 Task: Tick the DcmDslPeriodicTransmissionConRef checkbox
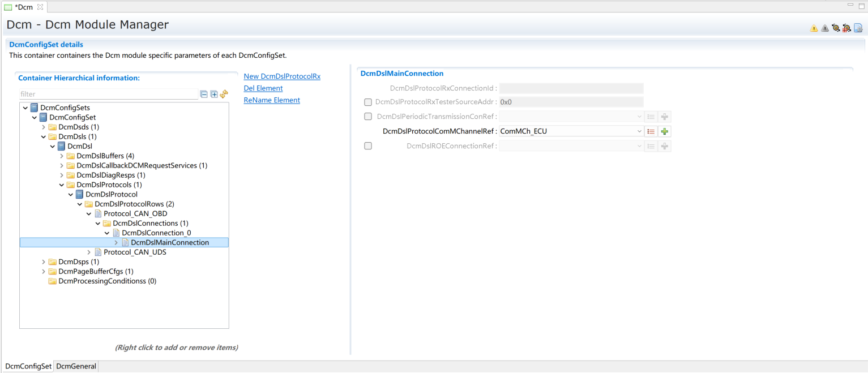click(368, 117)
